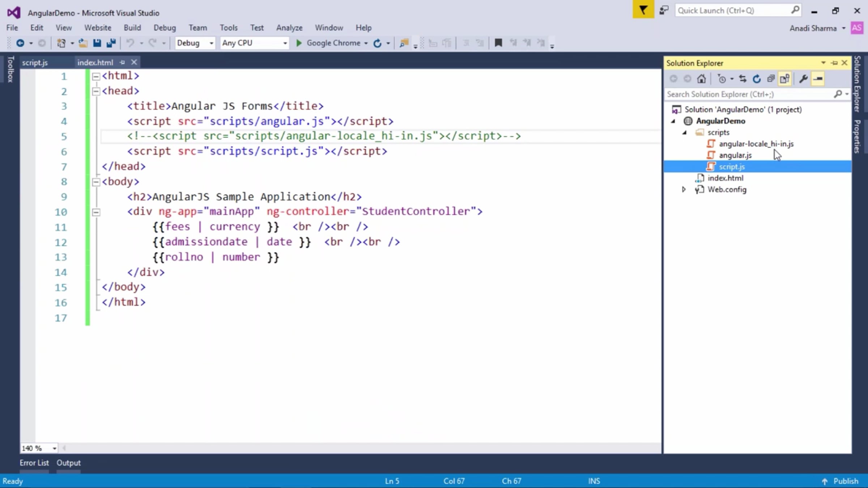The image size is (868, 488).
Task: Open the Any CPU platform dropdown
Action: click(255, 43)
